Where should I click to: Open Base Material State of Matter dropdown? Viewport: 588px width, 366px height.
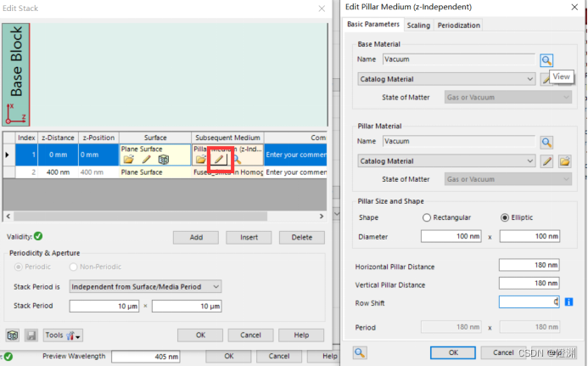click(x=508, y=97)
